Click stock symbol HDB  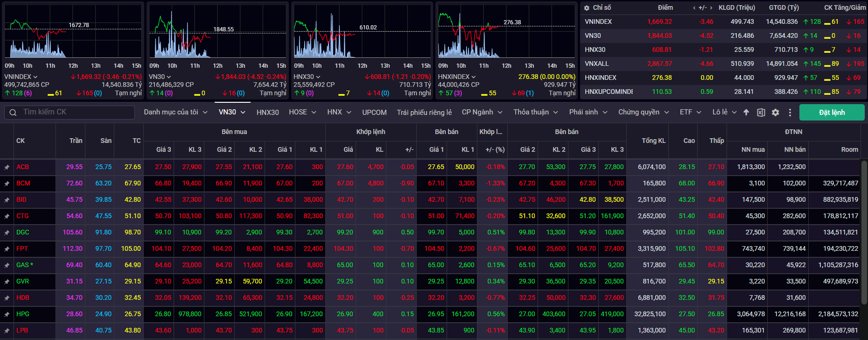click(x=23, y=298)
